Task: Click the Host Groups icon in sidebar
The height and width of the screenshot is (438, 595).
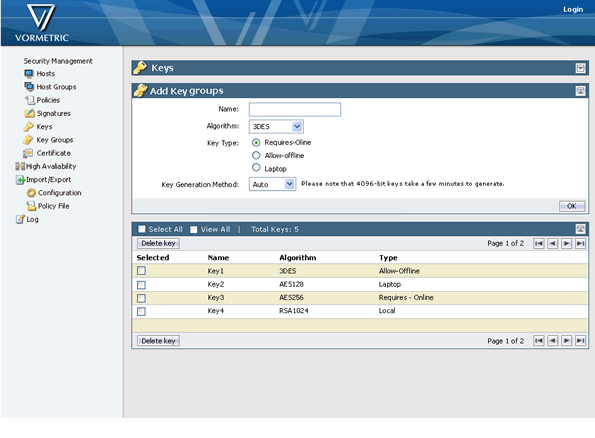Action: pyautogui.click(x=29, y=87)
